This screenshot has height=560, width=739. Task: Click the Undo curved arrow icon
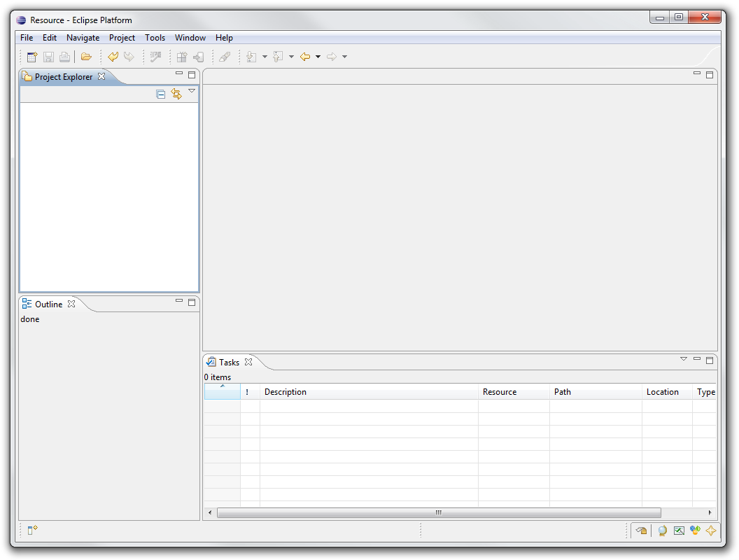[x=113, y=57]
